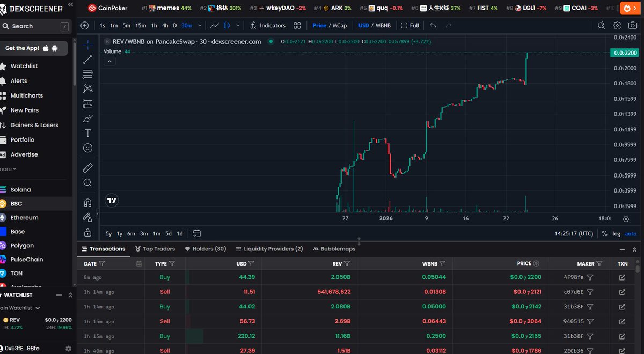Click the Search input field
Screen dimensions: 644x354
point(35,26)
